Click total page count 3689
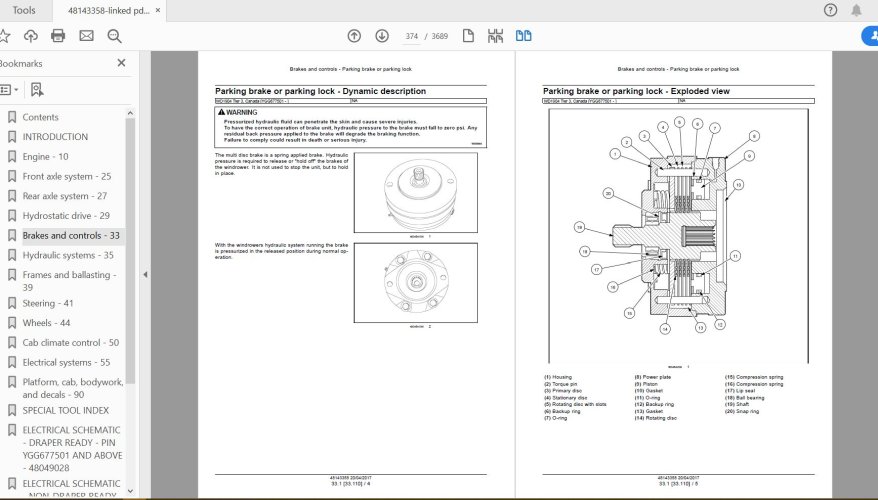This screenshot has width=878, height=500. tap(440, 36)
